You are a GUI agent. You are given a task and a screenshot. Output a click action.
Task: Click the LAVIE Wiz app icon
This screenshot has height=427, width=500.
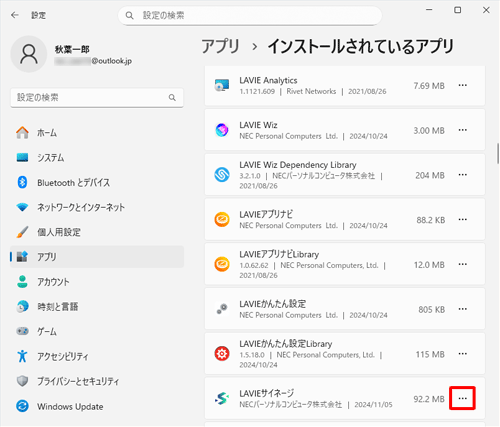pyautogui.click(x=222, y=130)
